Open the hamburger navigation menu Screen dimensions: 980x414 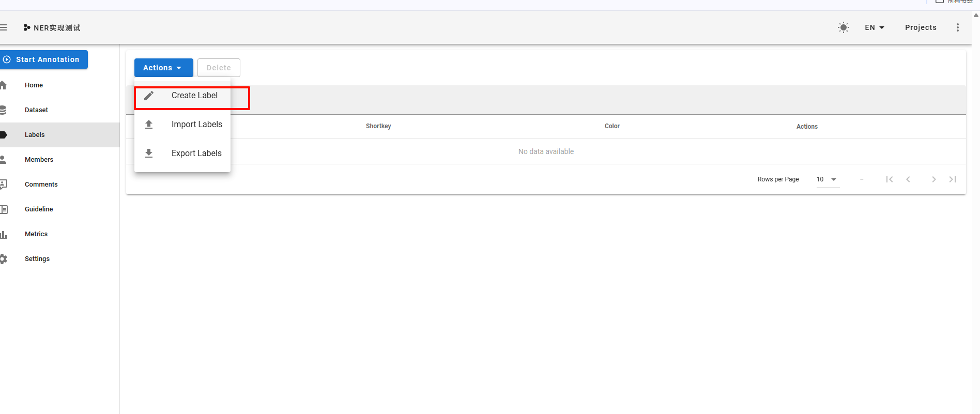click(3, 27)
